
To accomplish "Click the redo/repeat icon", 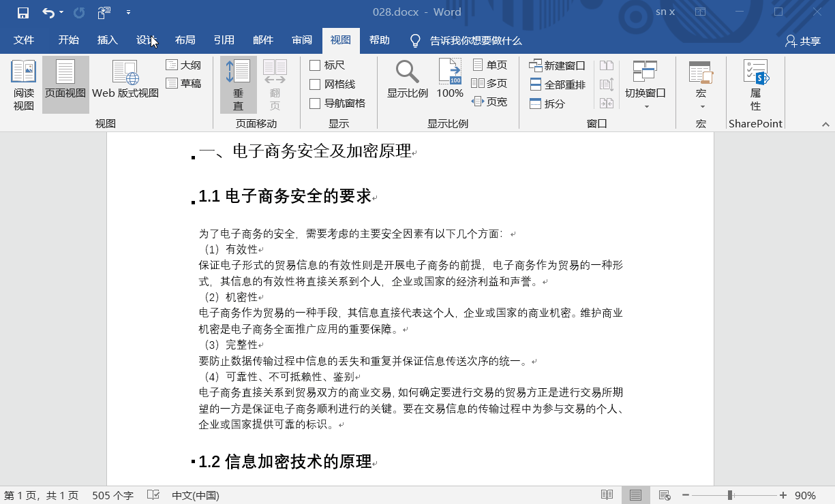I will point(79,12).
